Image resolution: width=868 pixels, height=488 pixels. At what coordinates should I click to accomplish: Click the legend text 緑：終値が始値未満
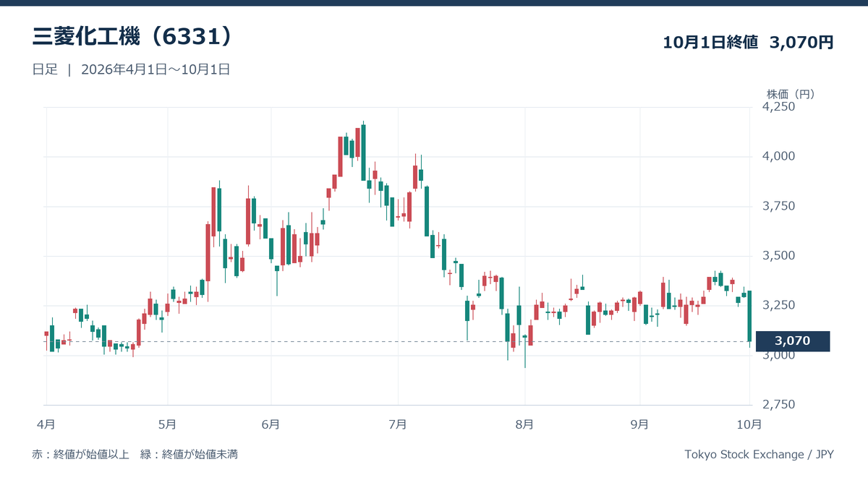point(190,455)
